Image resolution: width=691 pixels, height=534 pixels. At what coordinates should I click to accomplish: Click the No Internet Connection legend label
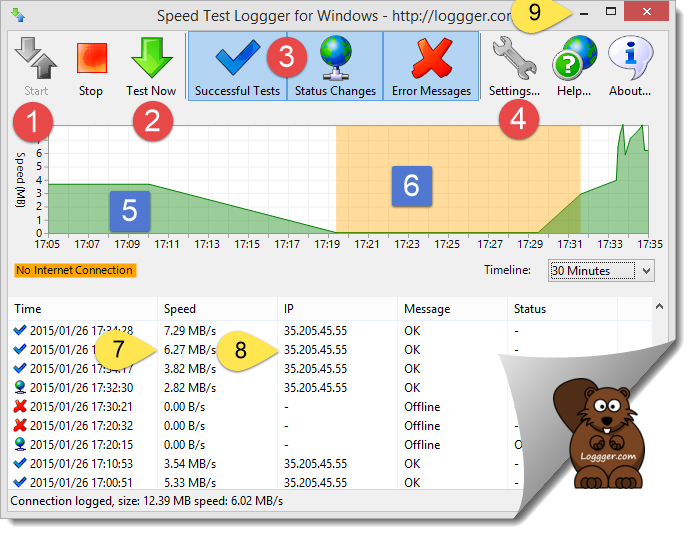point(75,270)
